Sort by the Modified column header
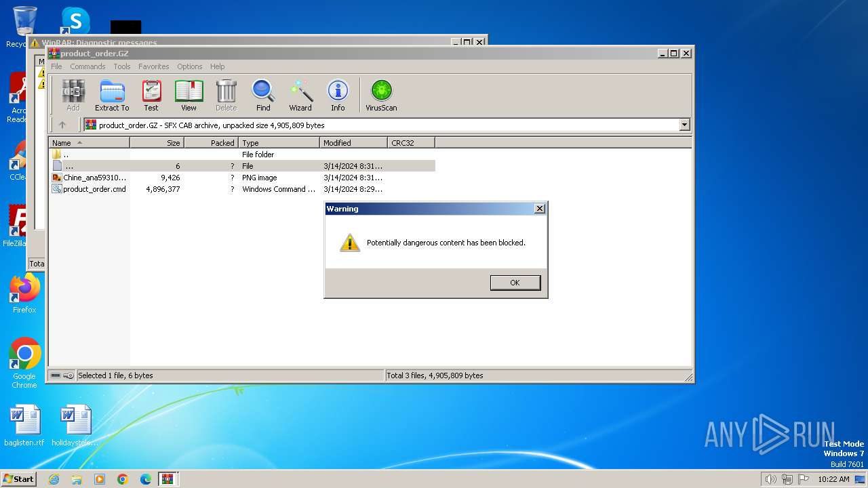868x488 pixels. [353, 143]
